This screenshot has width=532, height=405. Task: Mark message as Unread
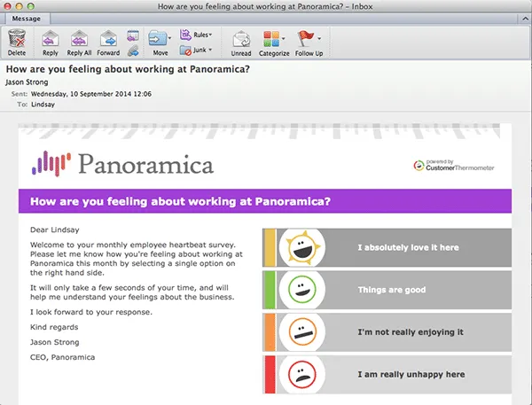coord(241,43)
